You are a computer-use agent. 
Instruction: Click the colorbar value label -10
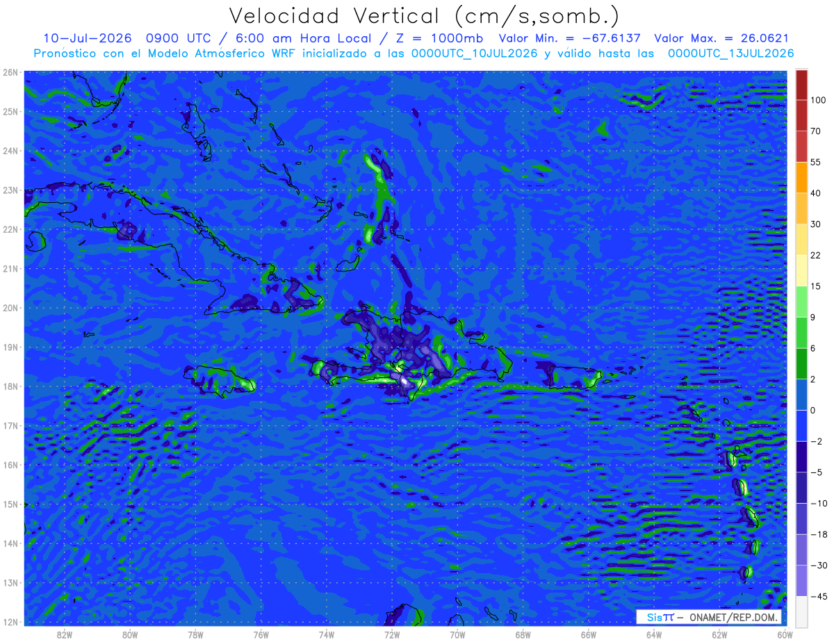(x=818, y=503)
